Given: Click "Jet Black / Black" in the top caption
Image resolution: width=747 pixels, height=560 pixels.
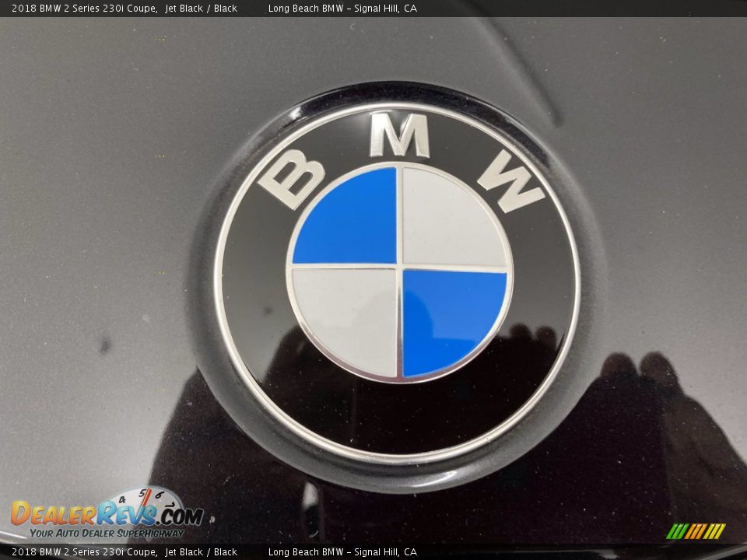Looking at the screenshot, I should click(201, 8).
